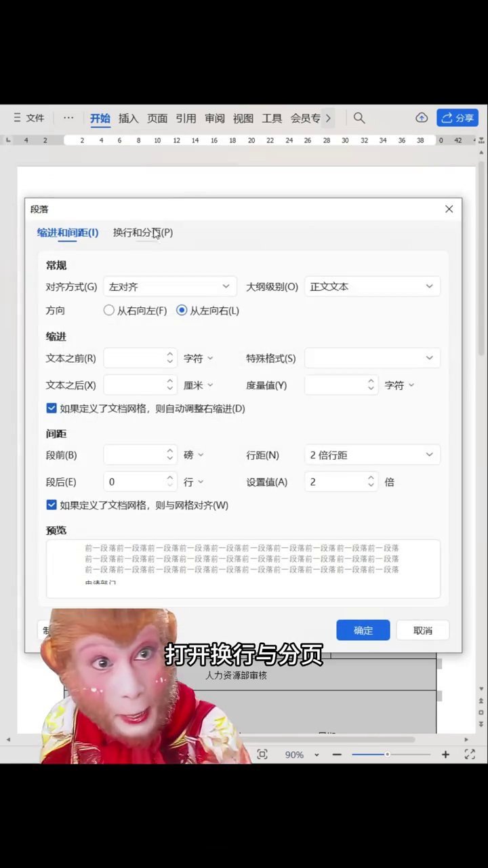Screen dimensions: 488x868
Task: Toggle 自动调整右缩进 checkbox
Action: pyautogui.click(x=52, y=408)
